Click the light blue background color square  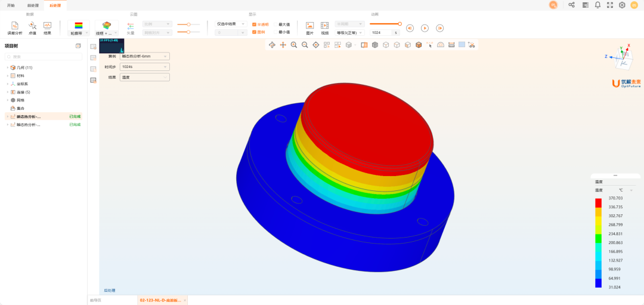(462, 44)
